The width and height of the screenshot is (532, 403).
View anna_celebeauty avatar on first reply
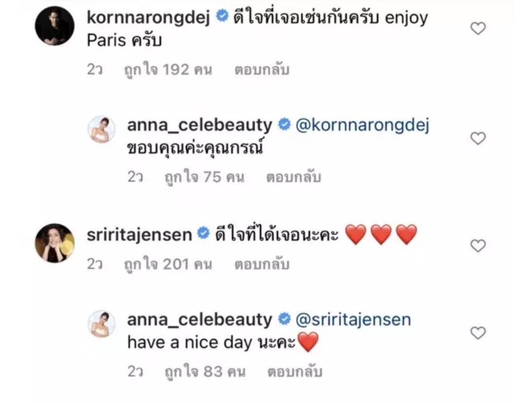[101, 129]
